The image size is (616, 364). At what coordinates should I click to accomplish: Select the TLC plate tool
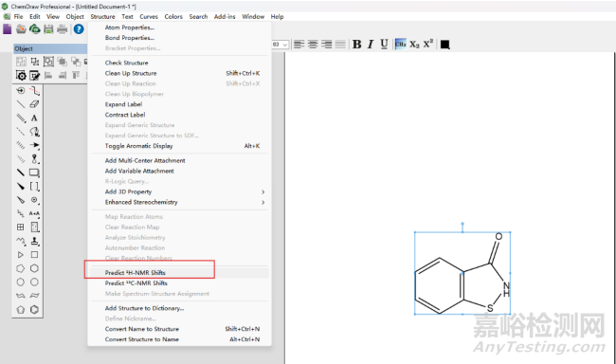[x=34, y=227]
